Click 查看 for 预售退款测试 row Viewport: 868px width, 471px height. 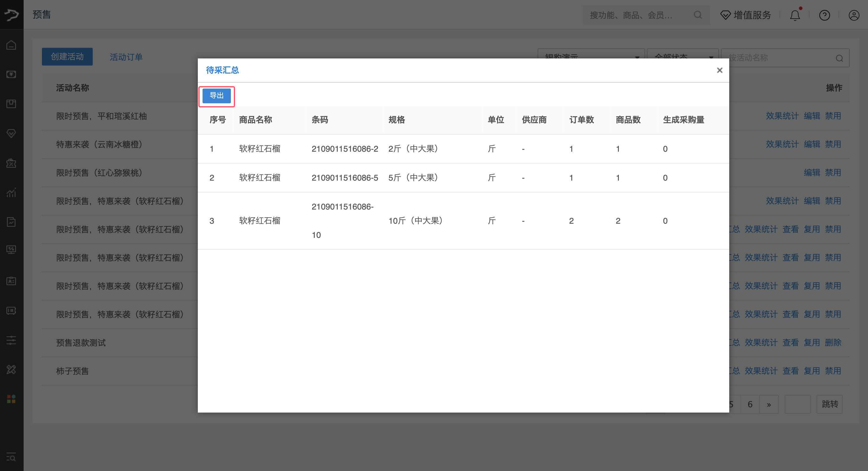(791, 342)
